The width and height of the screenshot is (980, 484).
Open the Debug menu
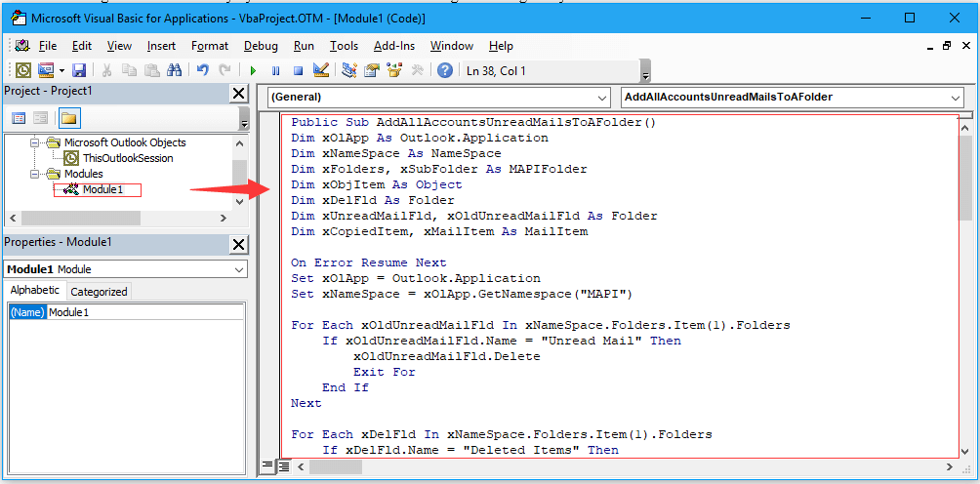[x=261, y=46]
